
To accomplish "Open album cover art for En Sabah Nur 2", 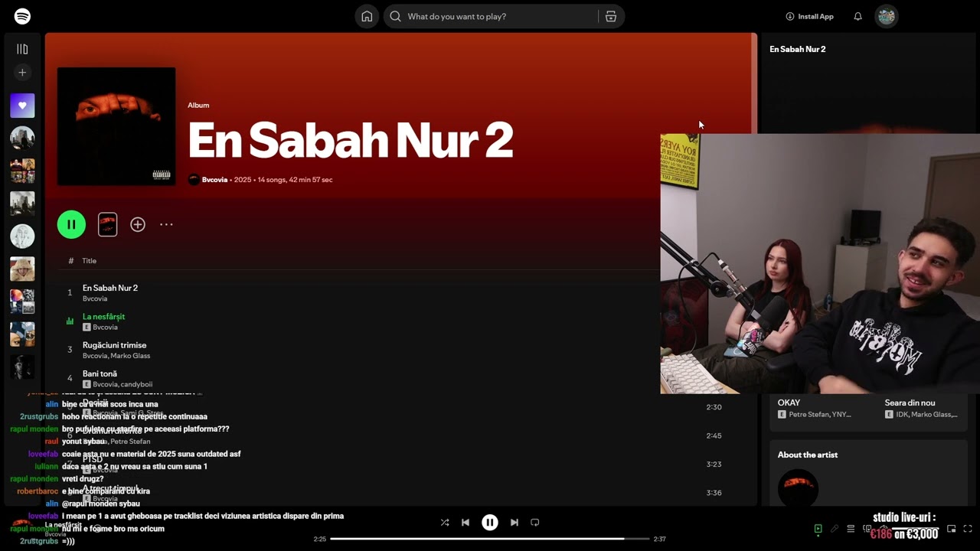I will [116, 126].
